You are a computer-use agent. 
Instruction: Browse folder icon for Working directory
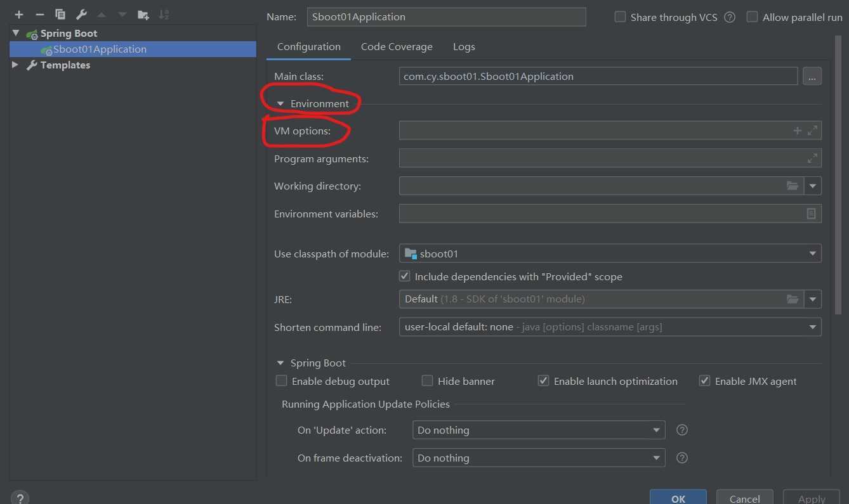point(793,186)
